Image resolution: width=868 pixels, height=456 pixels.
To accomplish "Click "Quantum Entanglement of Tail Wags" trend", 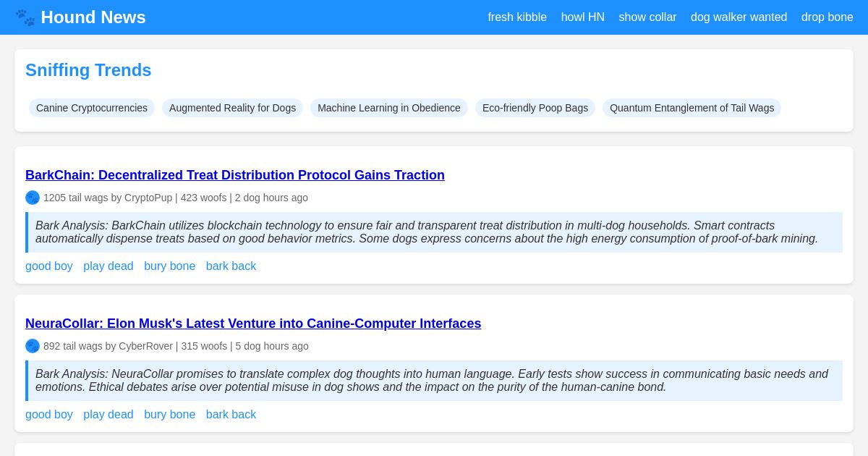I will 692,108.
